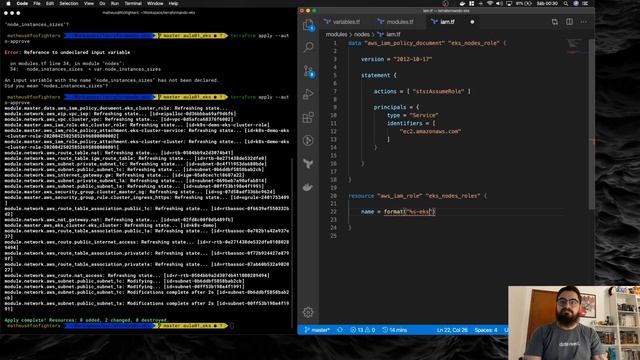Image resolution: width=640 pixels, height=360 pixels.
Task: Click the sync changes icon in status bar
Action: [340, 330]
